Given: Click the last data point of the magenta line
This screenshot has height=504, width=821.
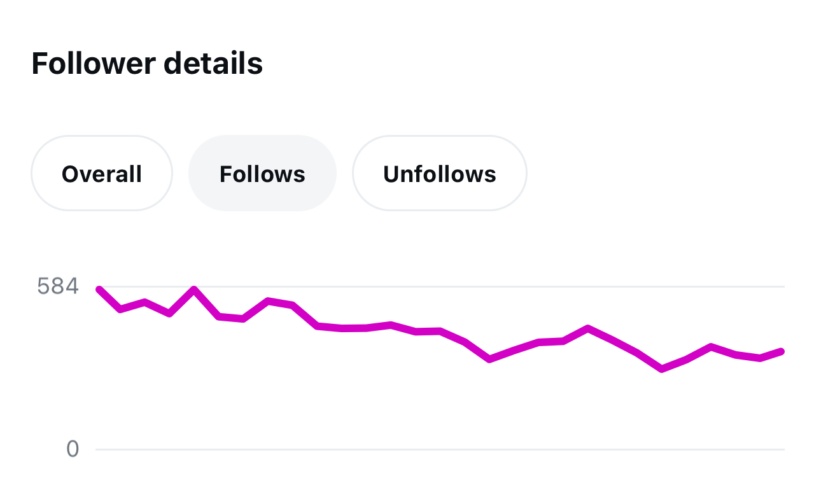Looking at the screenshot, I should click(x=782, y=351).
